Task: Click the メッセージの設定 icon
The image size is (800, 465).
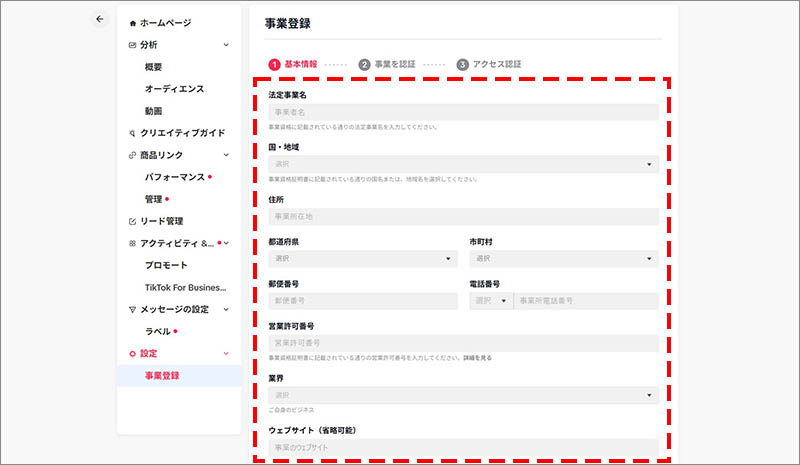Action: pyautogui.click(x=133, y=309)
